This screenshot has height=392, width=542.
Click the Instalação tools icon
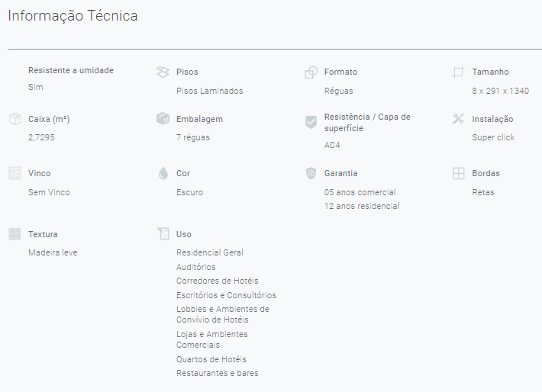click(x=458, y=119)
